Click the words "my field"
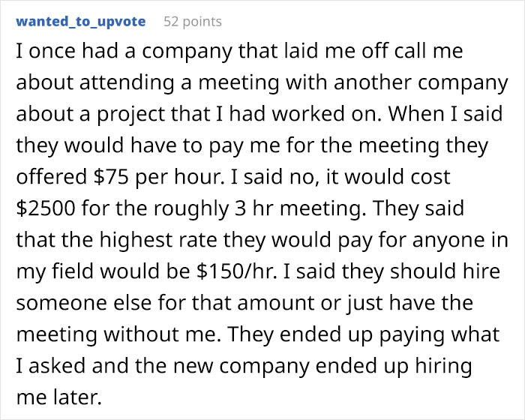This screenshot has height=420, width=525. (49, 269)
